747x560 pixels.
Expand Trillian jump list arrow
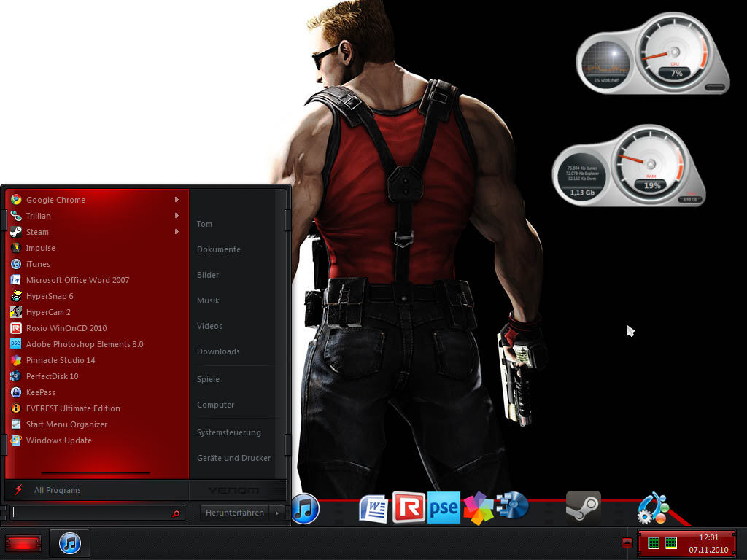click(177, 216)
